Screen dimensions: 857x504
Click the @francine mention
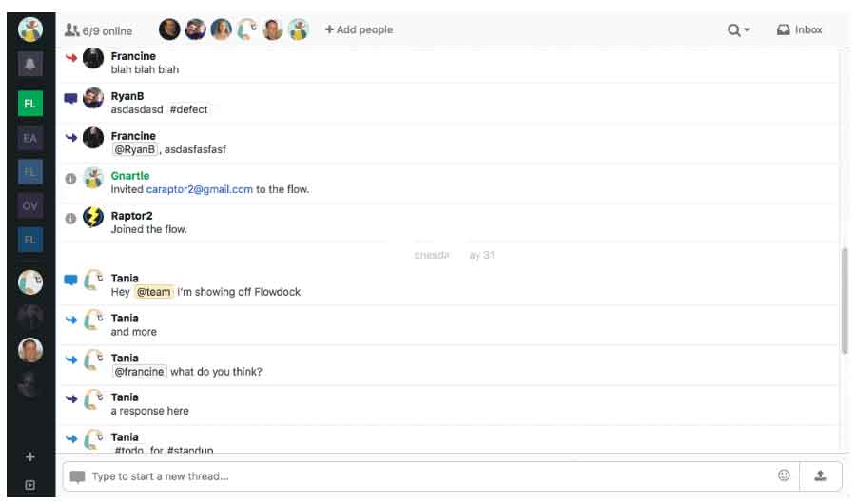[x=140, y=372]
